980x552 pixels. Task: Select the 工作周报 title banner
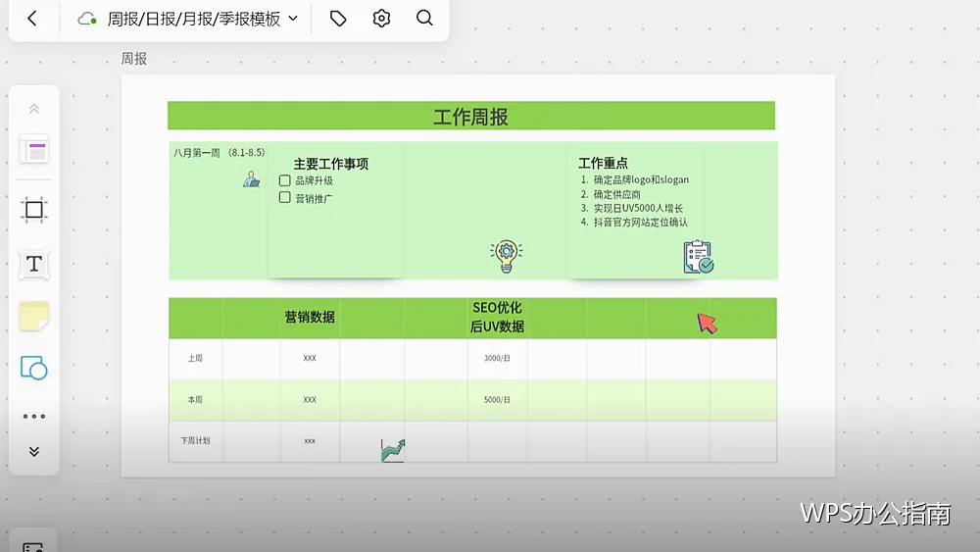(471, 116)
